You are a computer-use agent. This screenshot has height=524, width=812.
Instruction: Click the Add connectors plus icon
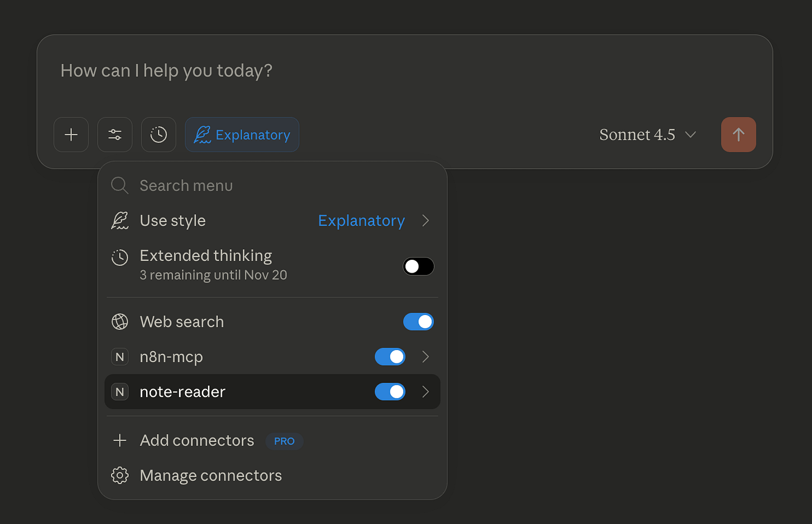click(119, 440)
